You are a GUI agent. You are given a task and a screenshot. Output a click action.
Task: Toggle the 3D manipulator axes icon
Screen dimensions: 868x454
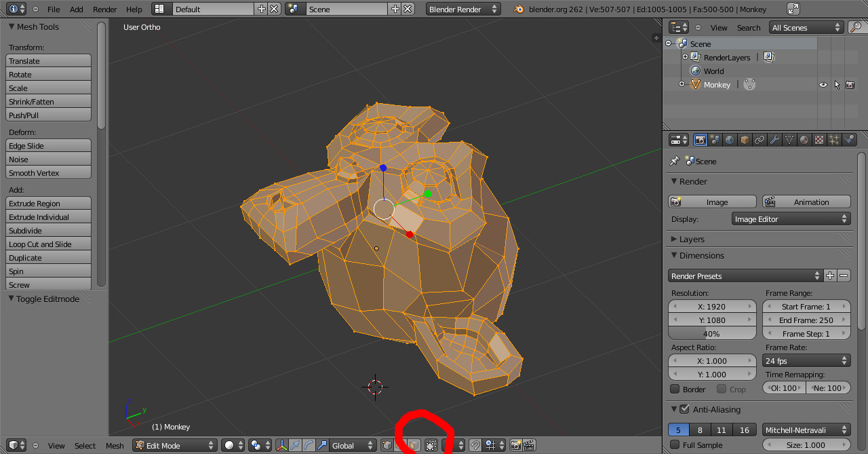click(x=282, y=445)
